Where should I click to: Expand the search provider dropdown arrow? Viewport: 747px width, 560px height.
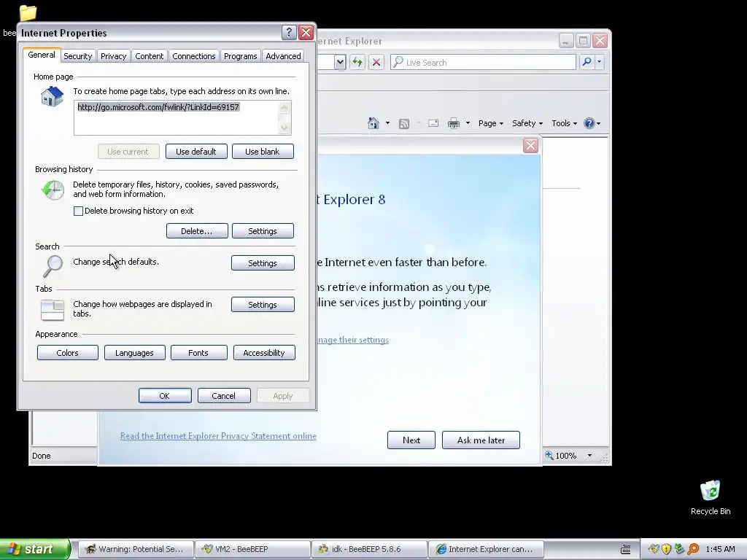600,62
